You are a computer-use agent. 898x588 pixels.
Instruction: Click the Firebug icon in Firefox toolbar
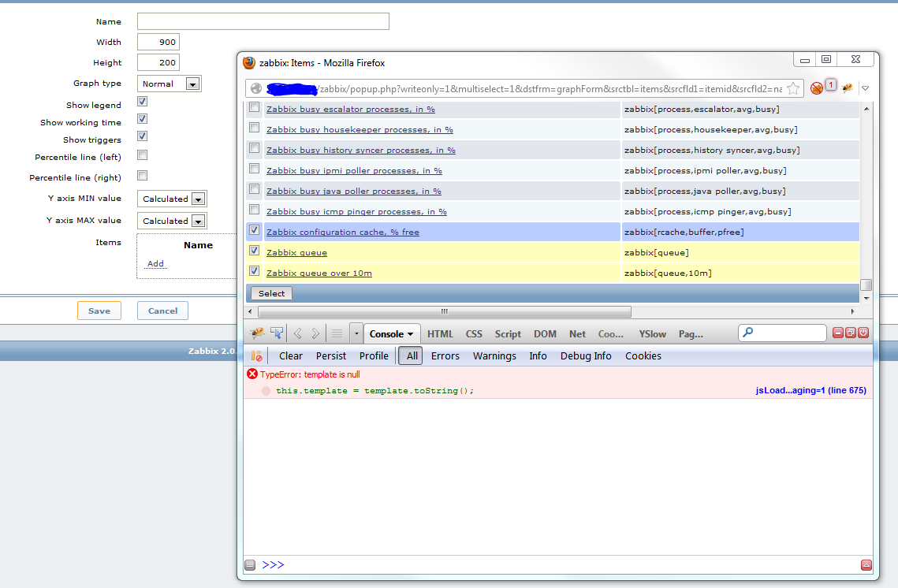847,88
